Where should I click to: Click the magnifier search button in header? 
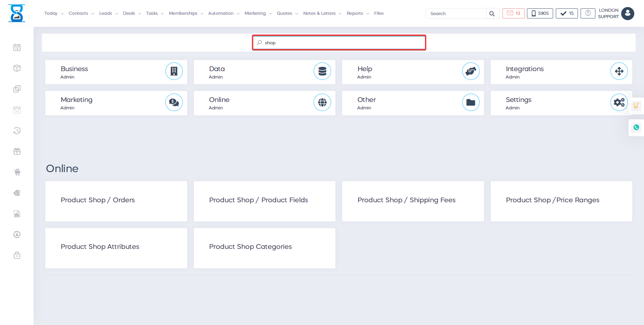click(x=492, y=14)
